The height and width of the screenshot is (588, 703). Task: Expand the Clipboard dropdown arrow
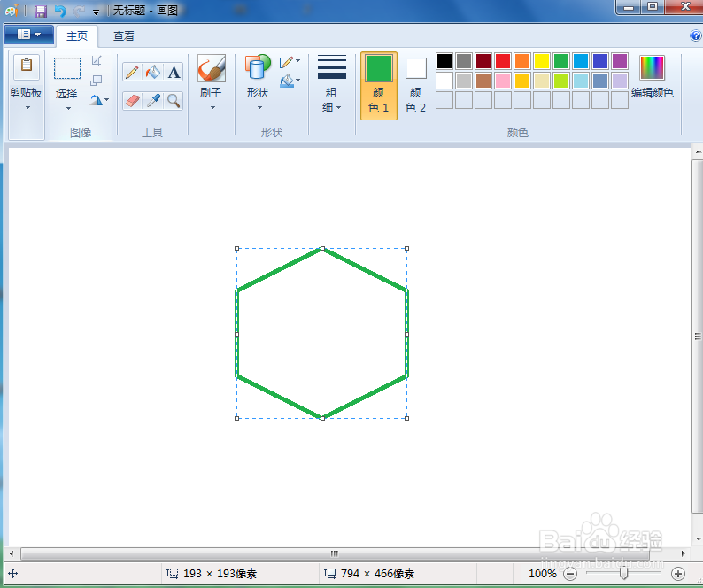pyautogui.click(x=27, y=108)
